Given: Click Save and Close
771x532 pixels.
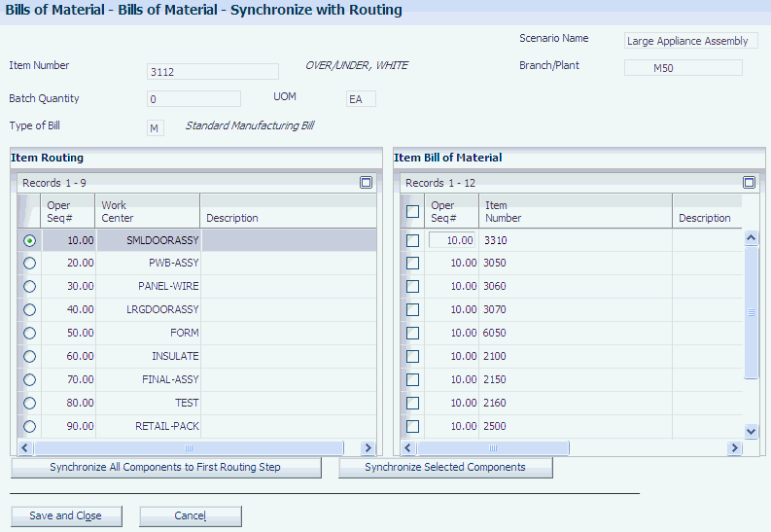Looking at the screenshot, I should pyautogui.click(x=65, y=515).
